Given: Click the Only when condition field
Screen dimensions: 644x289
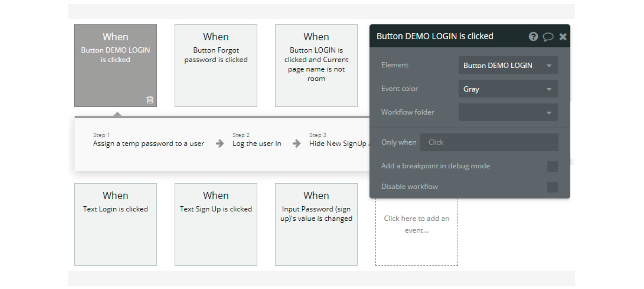Looking at the screenshot, I should coord(489,142).
